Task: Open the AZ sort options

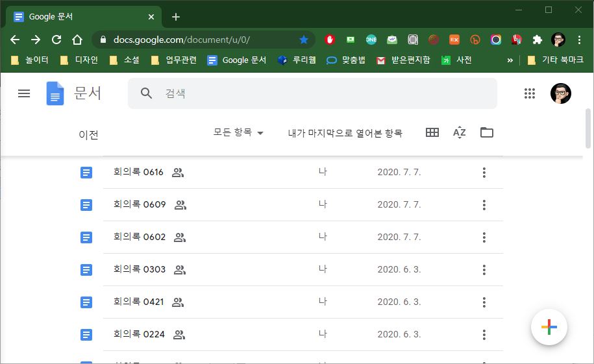Action: point(460,132)
